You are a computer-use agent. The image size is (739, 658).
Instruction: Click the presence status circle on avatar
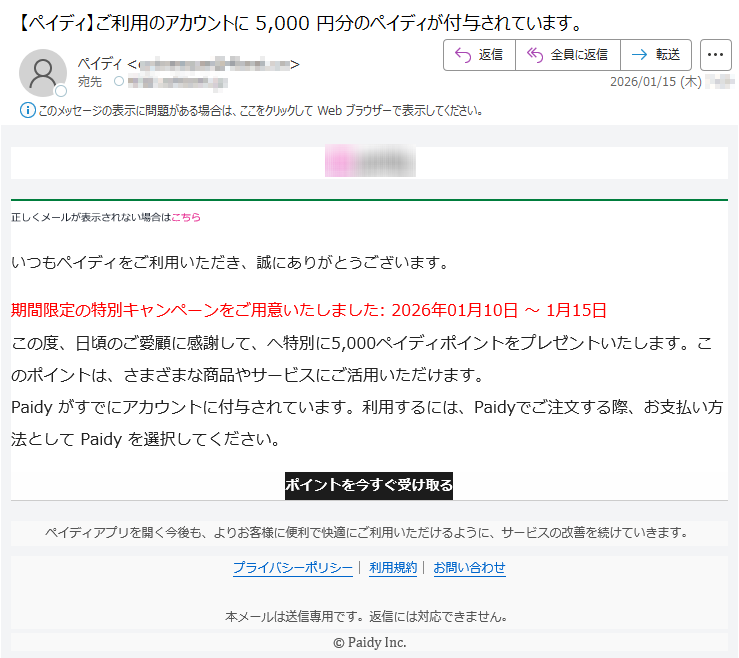[x=61, y=91]
